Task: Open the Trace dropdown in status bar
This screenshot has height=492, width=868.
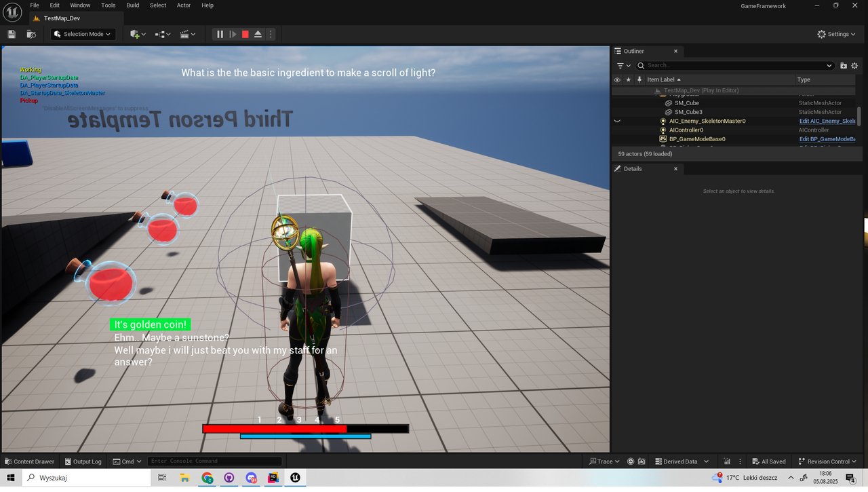Action: click(605, 461)
